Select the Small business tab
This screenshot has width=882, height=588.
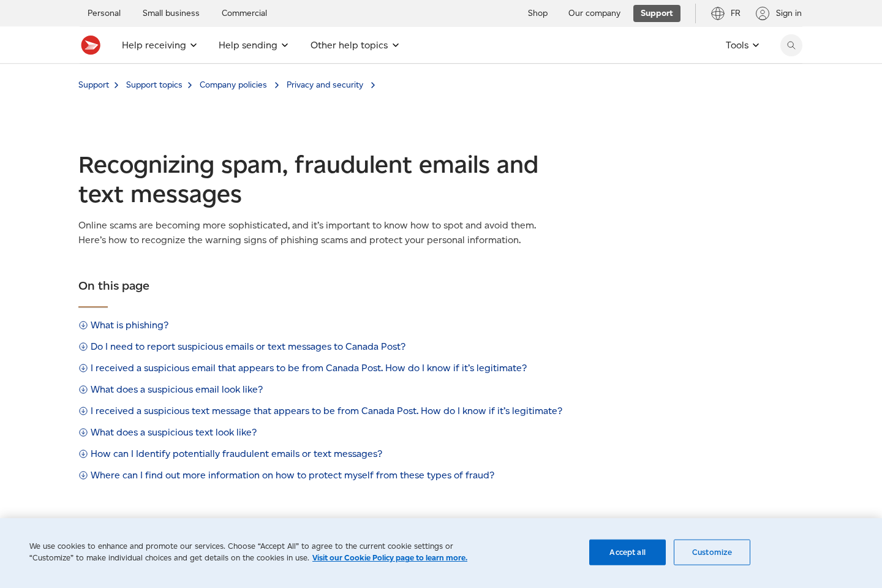tap(171, 13)
